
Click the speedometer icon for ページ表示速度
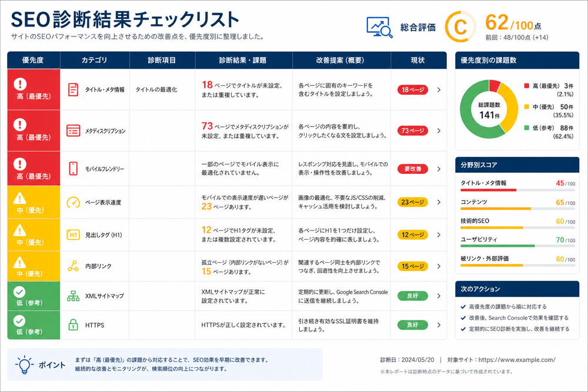coord(73,202)
